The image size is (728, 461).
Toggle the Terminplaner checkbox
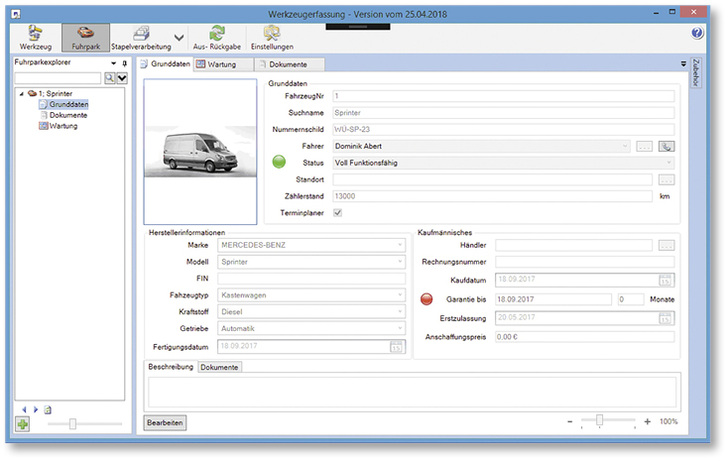pyautogui.click(x=337, y=213)
